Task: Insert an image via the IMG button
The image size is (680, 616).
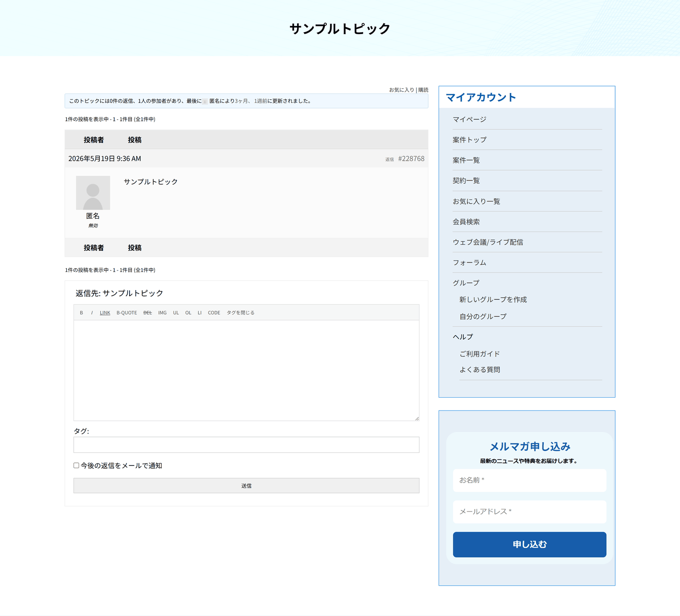Action: 163,313
